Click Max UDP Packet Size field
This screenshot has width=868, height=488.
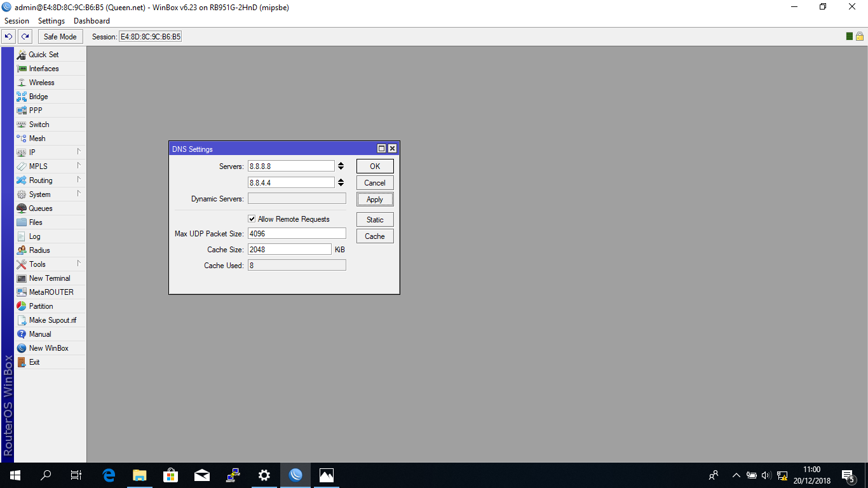click(x=297, y=233)
